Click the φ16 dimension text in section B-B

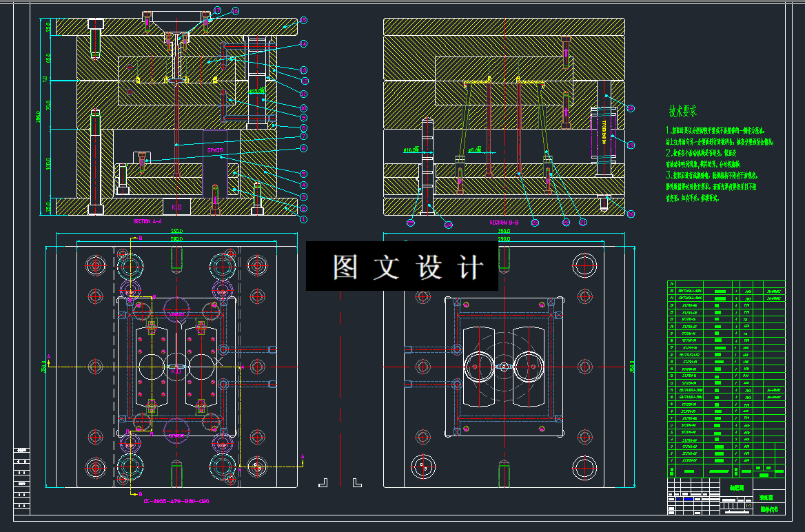pyautogui.click(x=411, y=150)
